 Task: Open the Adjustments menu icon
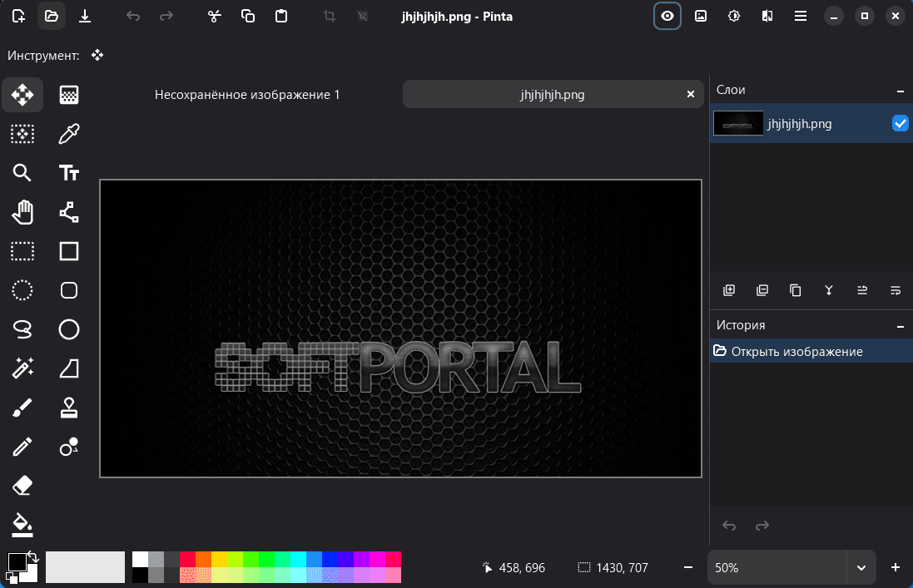(x=734, y=17)
